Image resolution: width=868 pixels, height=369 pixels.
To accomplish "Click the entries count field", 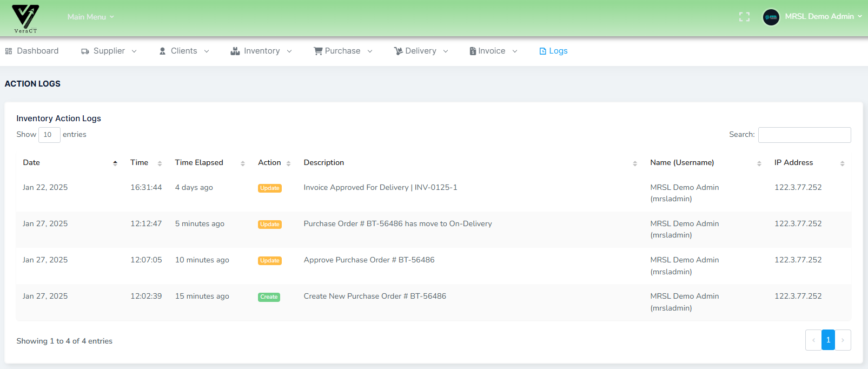I will (x=49, y=135).
